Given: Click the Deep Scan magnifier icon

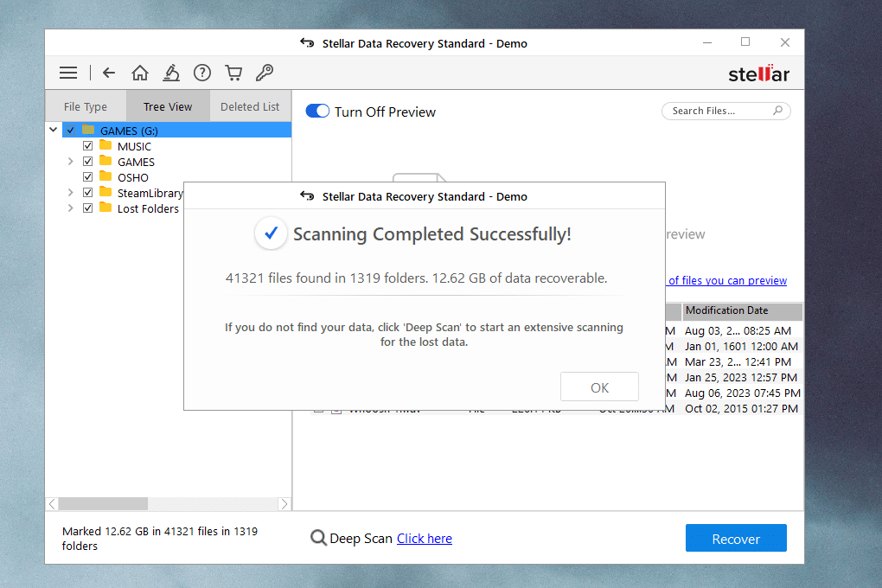Looking at the screenshot, I should pyautogui.click(x=318, y=538).
